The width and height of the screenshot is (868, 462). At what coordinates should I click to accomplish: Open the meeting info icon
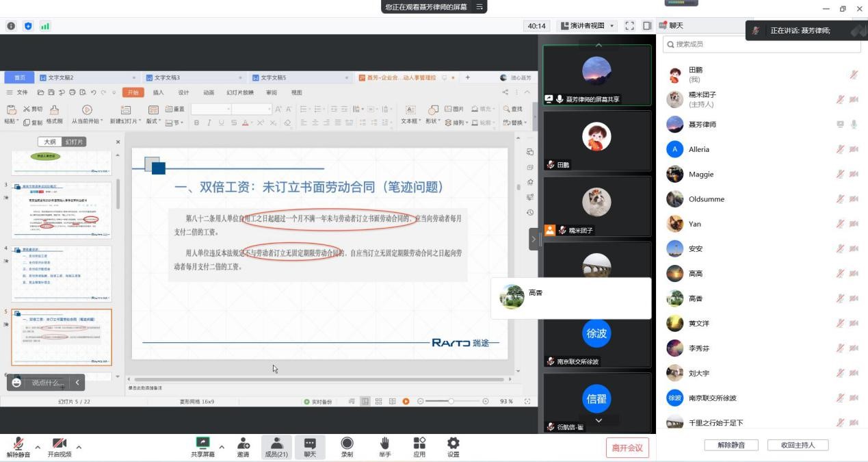point(11,26)
